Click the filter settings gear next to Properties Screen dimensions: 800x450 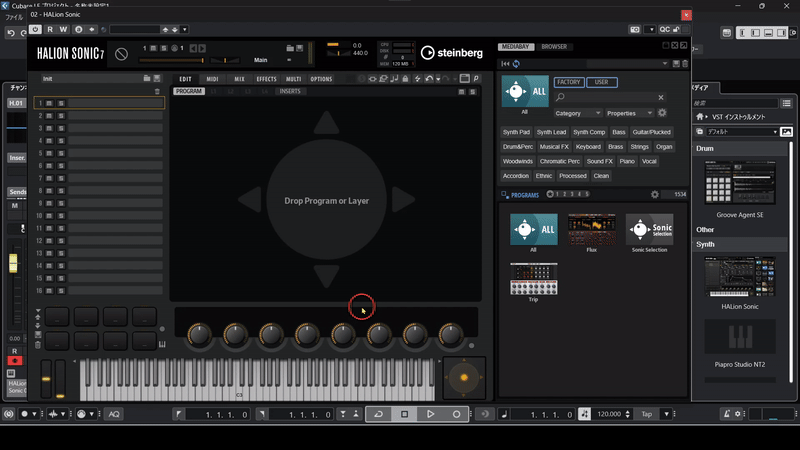click(662, 113)
